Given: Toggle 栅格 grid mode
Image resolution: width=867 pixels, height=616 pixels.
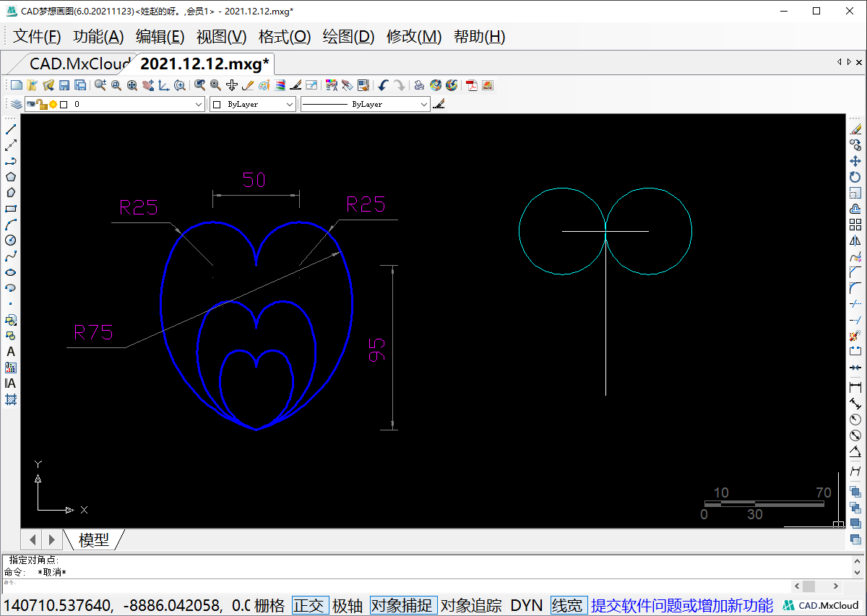Looking at the screenshot, I should pos(270,605).
